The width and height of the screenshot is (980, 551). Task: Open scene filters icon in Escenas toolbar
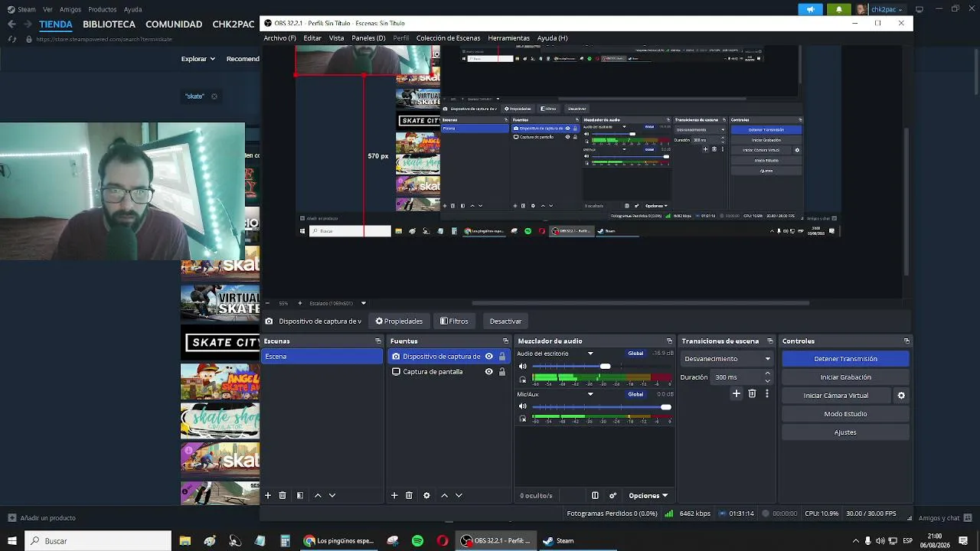[x=300, y=495]
